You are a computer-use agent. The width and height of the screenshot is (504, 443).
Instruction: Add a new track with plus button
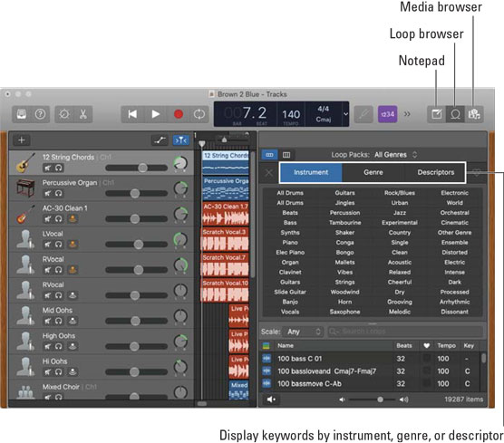click(x=22, y=140)
